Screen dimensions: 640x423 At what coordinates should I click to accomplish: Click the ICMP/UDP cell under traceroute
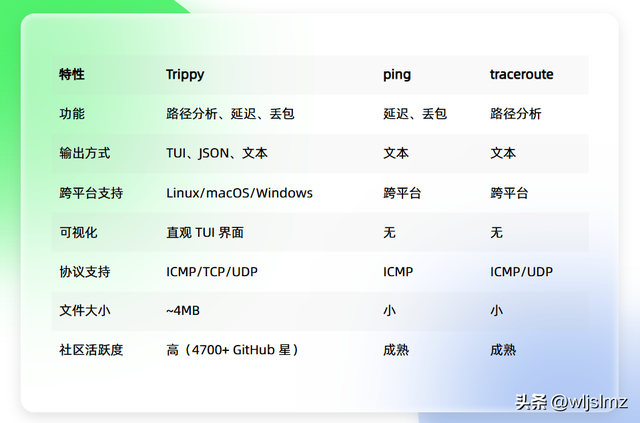pos(521,272)
